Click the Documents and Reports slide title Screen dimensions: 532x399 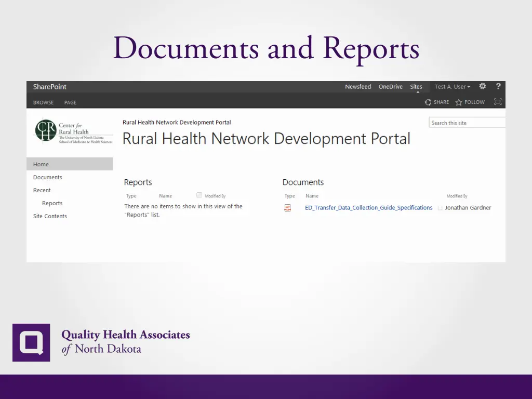click(x=267, y=49)
